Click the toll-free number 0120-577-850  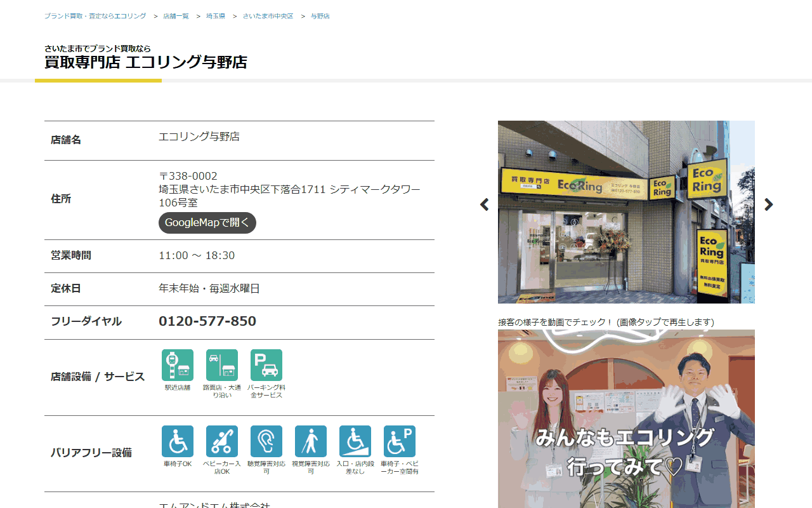[207, 321]
